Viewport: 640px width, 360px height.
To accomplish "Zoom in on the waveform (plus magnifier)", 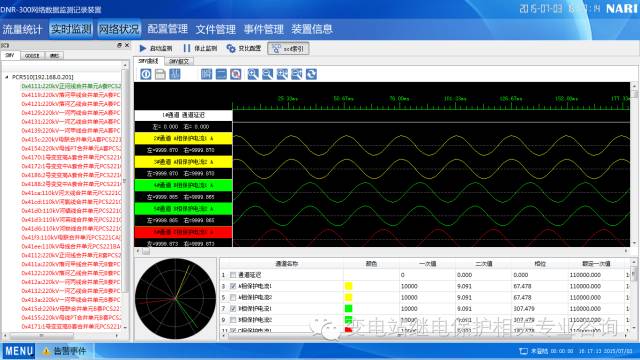I will pyautogui.click(x=253, y=74).
